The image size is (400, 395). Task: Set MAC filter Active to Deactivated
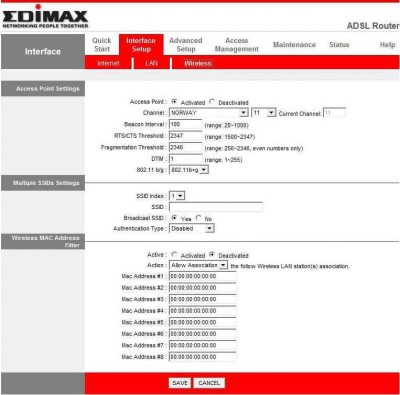click(x=212, y=255)
